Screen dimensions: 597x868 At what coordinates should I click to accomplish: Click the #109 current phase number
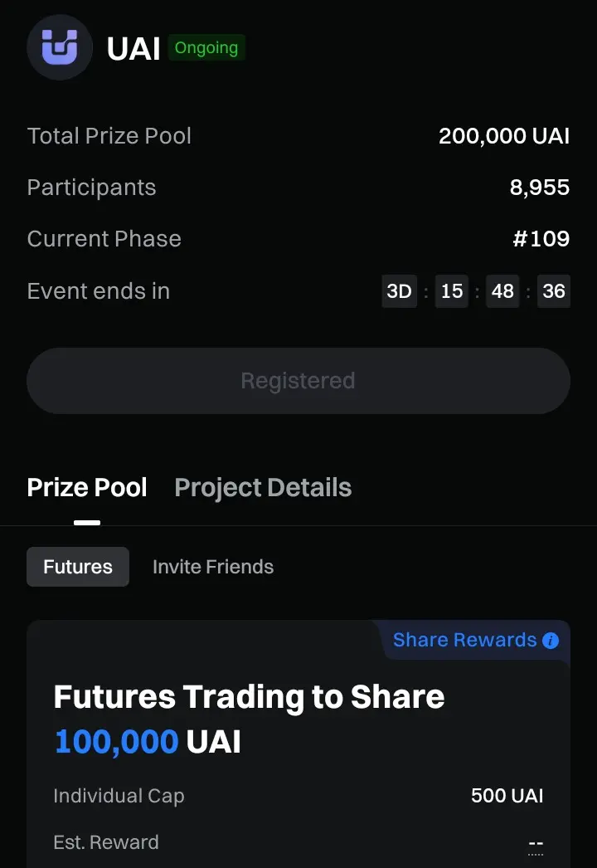[x=541, y=239]
